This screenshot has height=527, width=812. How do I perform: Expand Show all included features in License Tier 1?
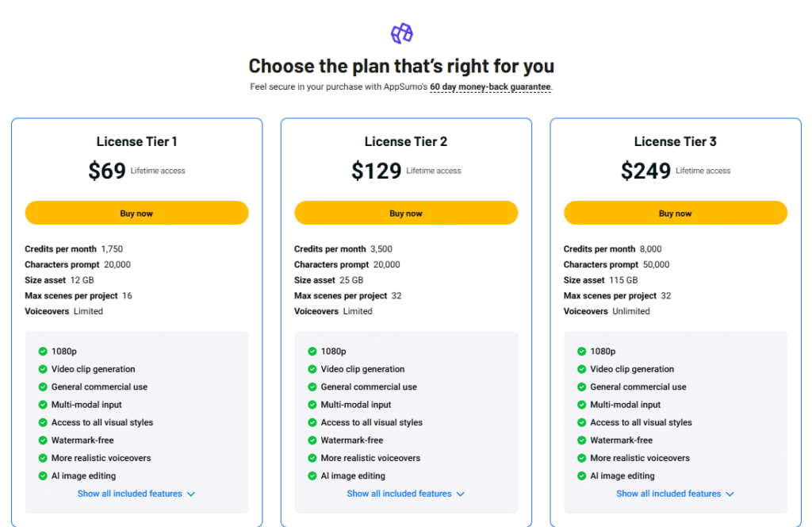136,493
